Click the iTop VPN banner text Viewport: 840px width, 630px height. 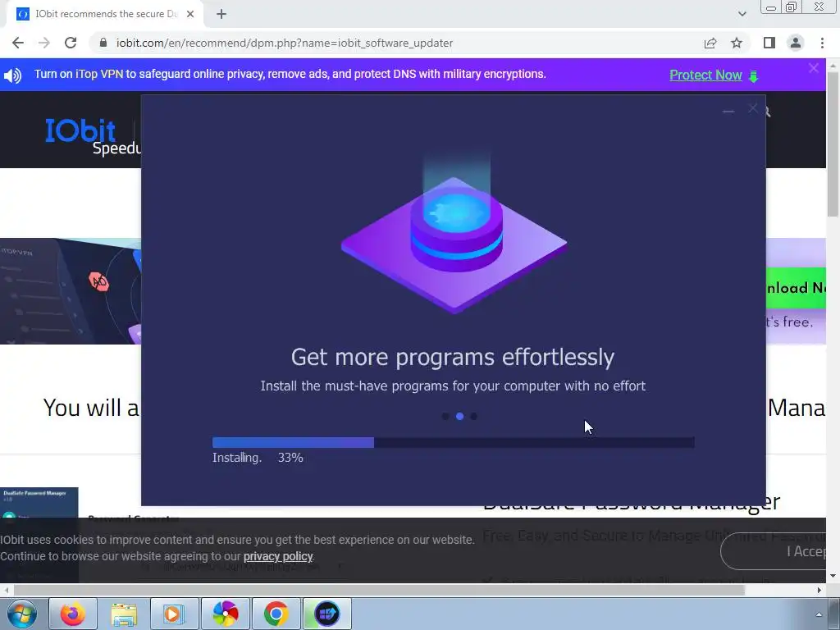290,74
